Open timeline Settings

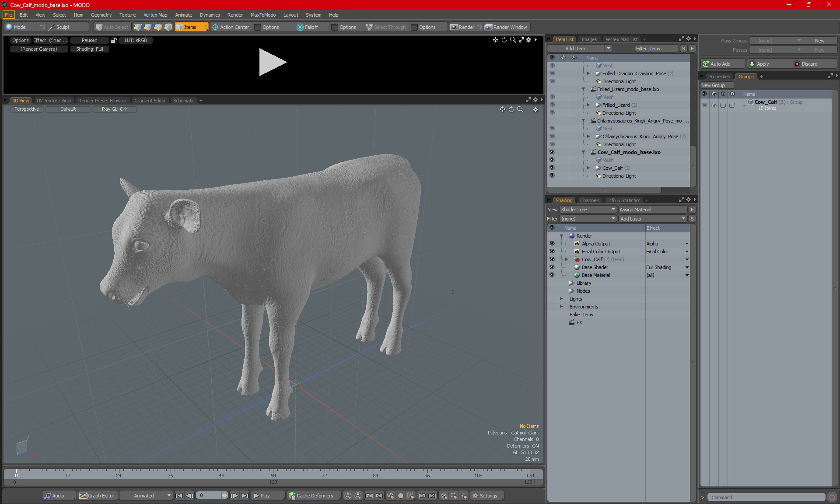(x=487, y=496)
